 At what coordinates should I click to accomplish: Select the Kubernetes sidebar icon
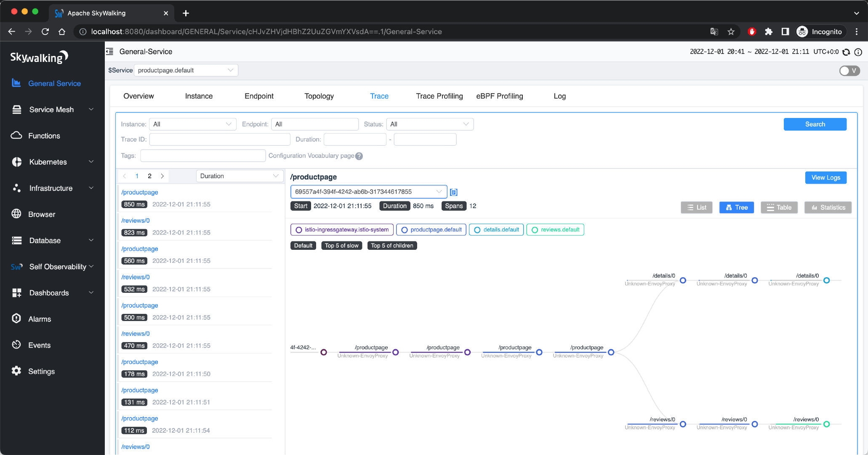click(x=16, y=162)
